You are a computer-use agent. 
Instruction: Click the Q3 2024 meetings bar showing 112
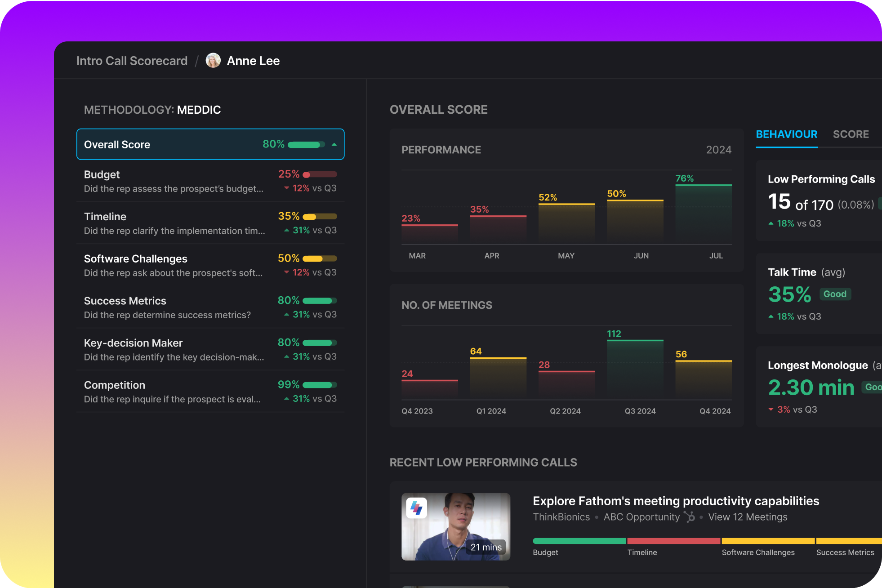(635, 370)
